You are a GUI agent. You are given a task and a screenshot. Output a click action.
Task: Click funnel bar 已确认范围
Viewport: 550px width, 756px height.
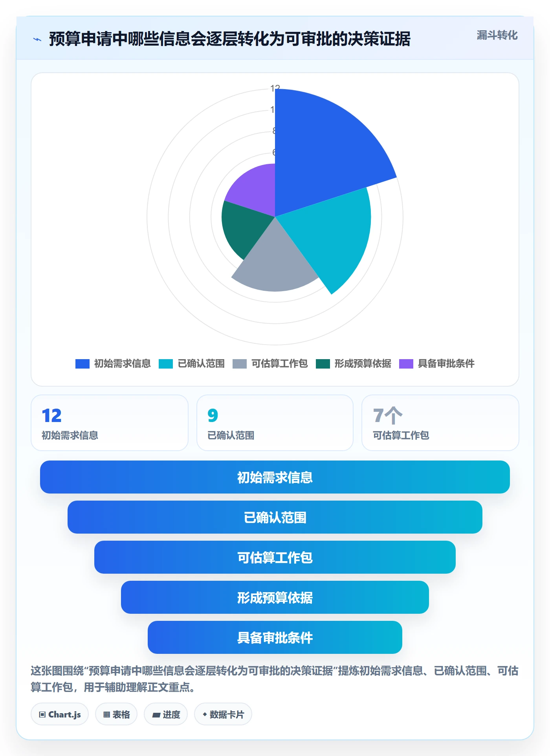[x=275, y=517]
